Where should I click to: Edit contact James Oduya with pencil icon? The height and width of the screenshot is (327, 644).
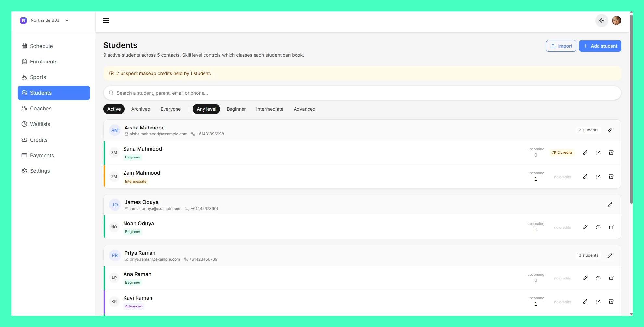click(x=610, y=205)
